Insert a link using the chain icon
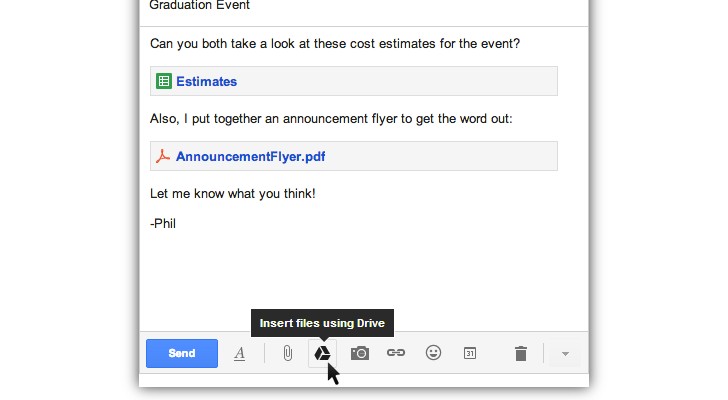728x400 pixels. pyautogui.click(x=396, y=353)
